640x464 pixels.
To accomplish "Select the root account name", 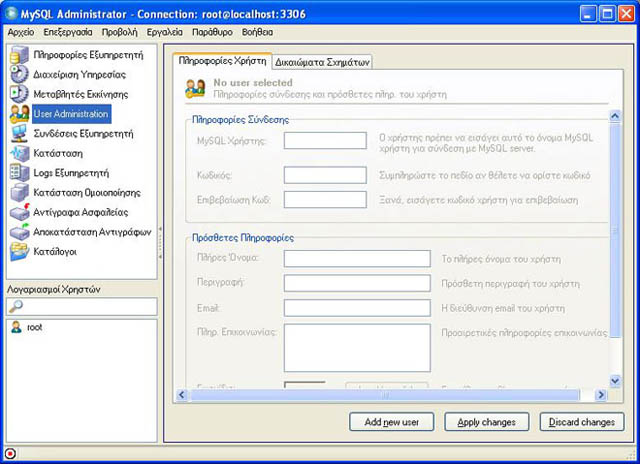I will [x=35, y=327].
